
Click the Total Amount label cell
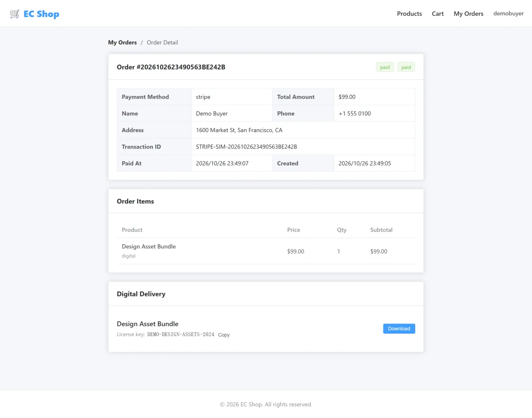[x=303, y=97]
